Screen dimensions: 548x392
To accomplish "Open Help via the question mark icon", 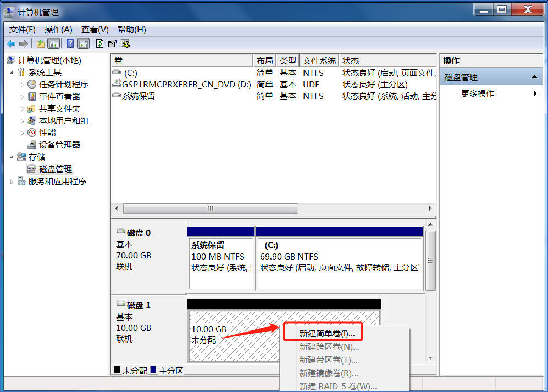I will (x=70, y=44).
